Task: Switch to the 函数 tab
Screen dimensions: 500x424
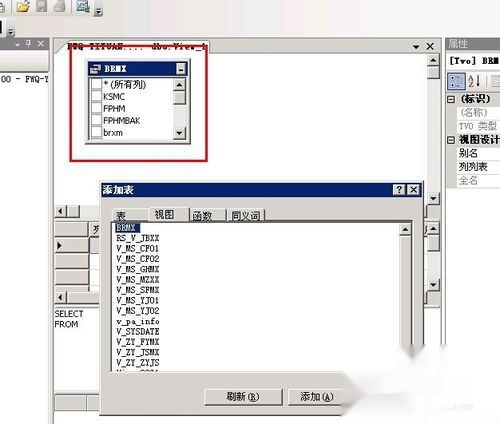Action: 203,216
